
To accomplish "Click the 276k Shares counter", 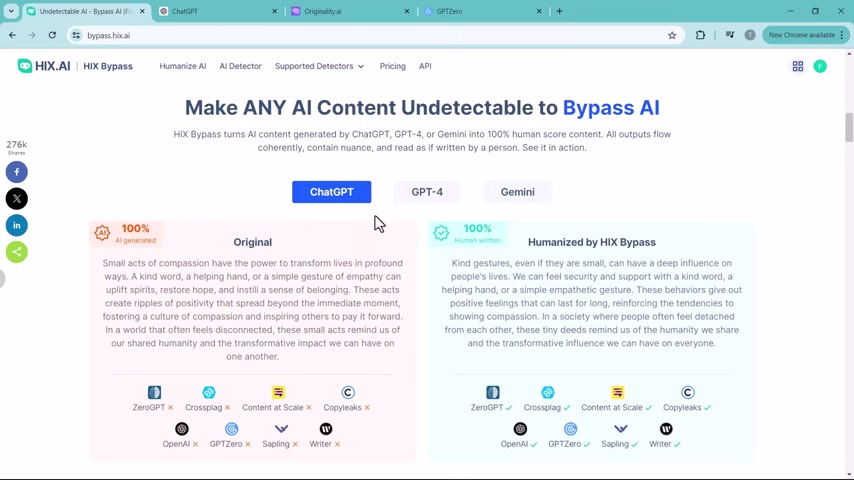I will tap(17, 147).
